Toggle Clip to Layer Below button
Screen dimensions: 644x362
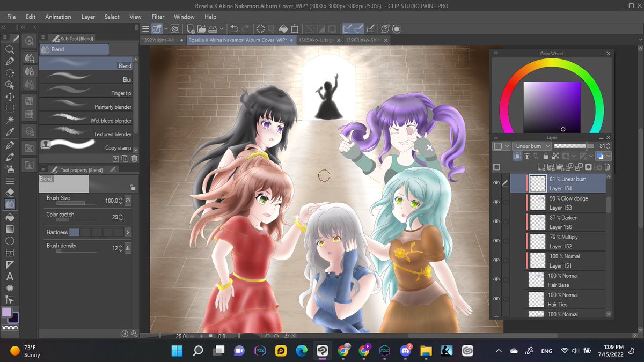coord(517,156)
